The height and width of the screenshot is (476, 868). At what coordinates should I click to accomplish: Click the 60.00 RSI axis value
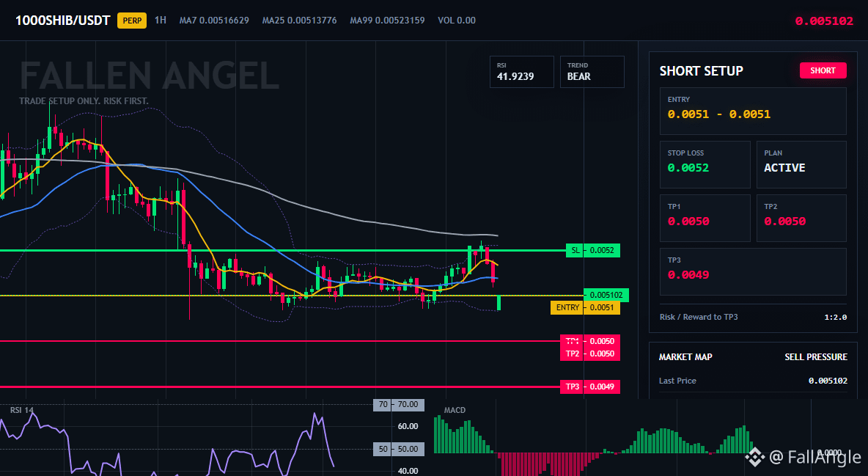click(408, 426)
